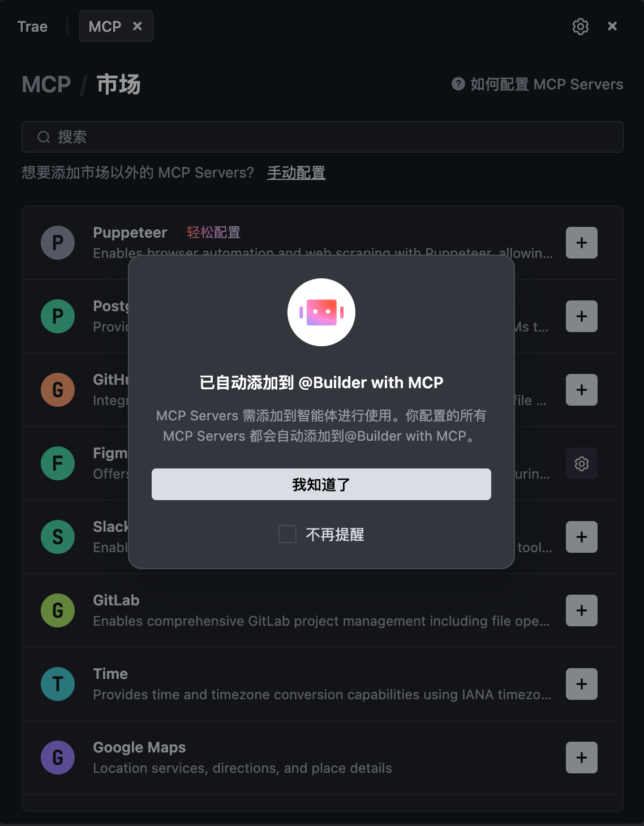
Task: Add the Google Maps server
Action: coord(582,758)
